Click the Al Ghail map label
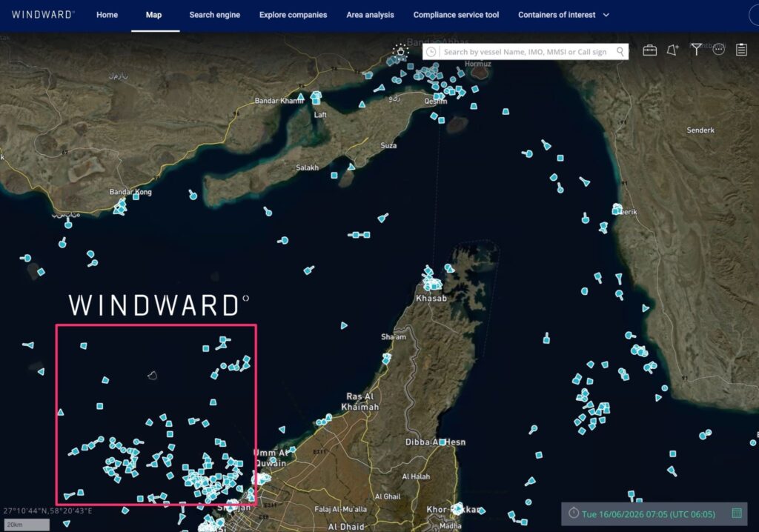 click(388, 496)
